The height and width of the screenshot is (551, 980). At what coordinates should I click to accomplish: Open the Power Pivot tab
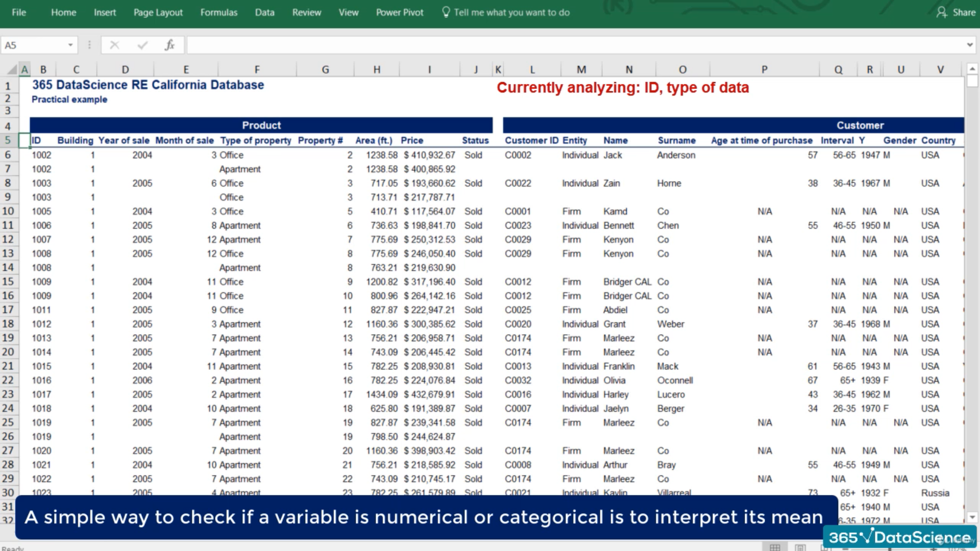click(x=400, y=12)
